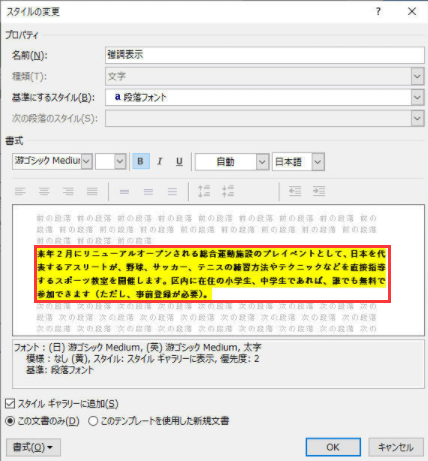Screen dimensions: 428x461
Task: Close the スタイルの変更 dialog
Action: coord(412,11)
